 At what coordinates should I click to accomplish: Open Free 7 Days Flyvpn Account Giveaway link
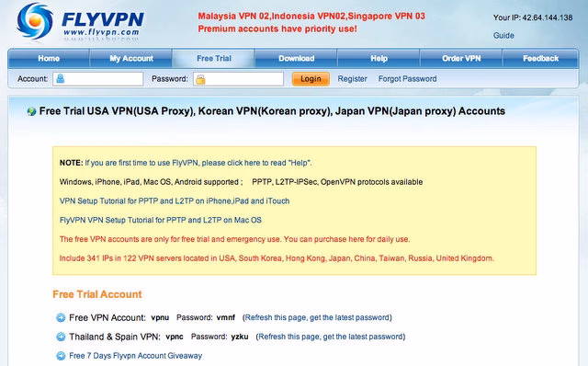(x=135, y=356)
